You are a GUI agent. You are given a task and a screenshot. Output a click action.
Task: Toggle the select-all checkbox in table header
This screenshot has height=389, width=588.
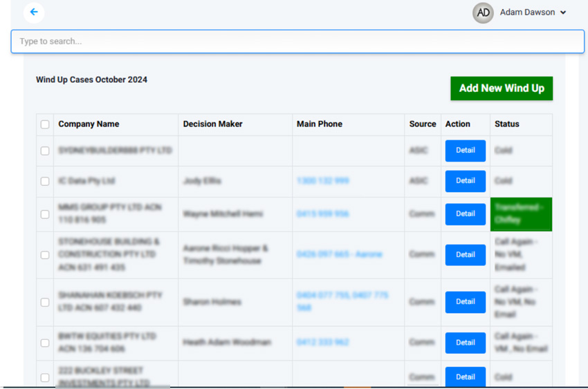tap(45, 124)
